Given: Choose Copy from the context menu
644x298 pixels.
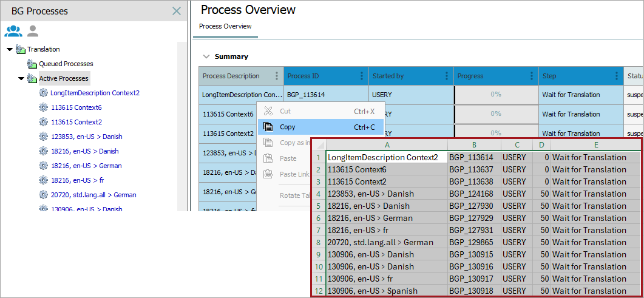Looking at the screenshot, I should point(288,127).
